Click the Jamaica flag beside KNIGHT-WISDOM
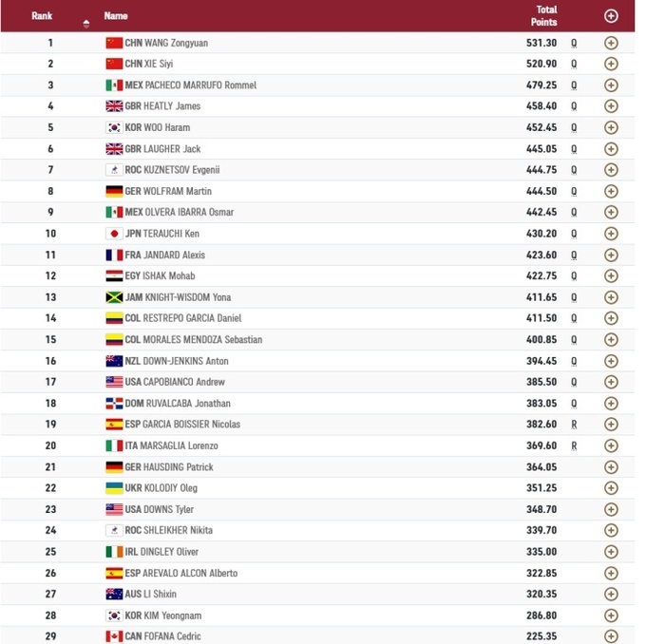Viewport: 646px width, 644px height. 114,297
